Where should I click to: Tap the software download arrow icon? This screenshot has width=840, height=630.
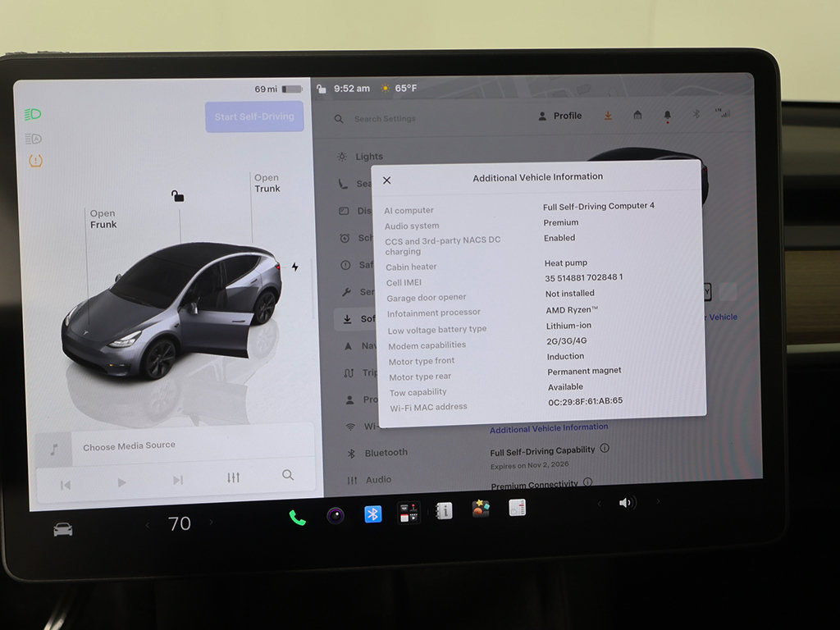pos(608,115)
